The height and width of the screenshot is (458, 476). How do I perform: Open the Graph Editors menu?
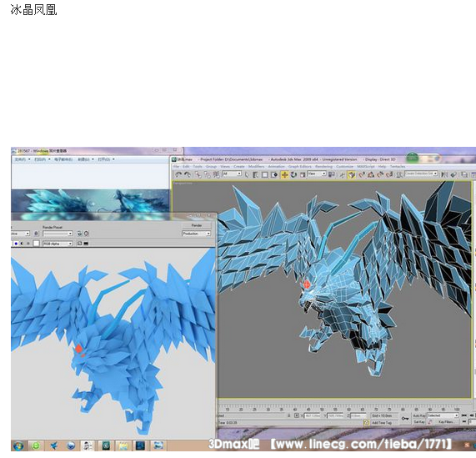pos(300,167)
